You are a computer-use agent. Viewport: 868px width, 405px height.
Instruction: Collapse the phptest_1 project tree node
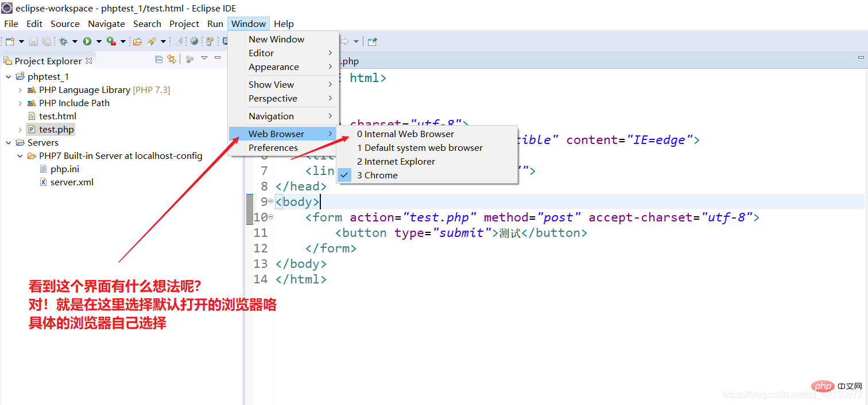point(9,77)
